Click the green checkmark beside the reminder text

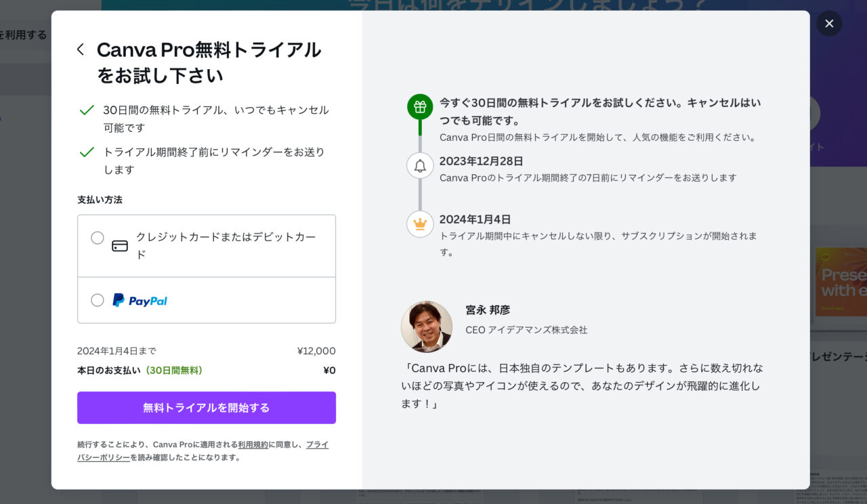click(x=86, y=152)
